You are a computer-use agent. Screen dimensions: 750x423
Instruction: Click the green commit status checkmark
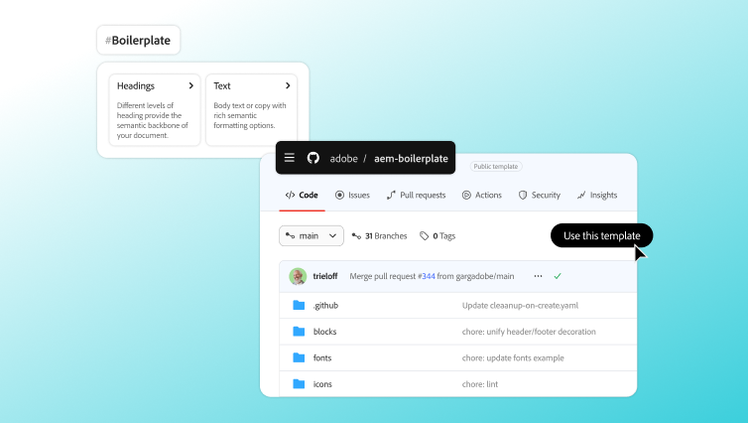[558, 276]
